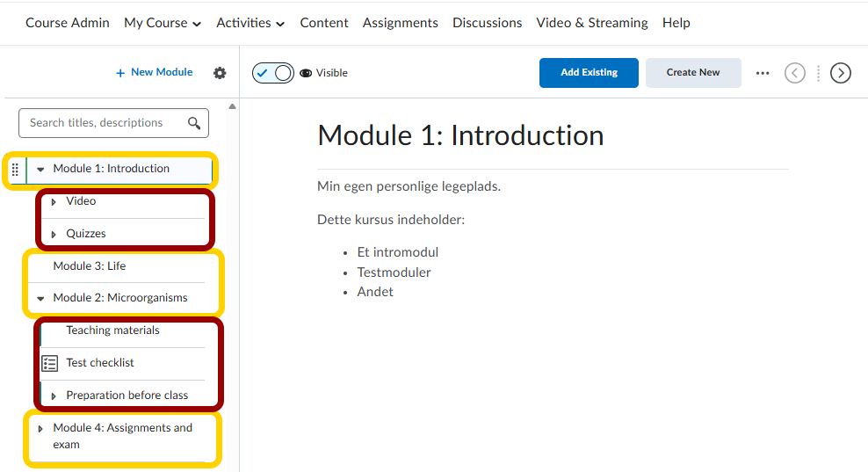This screenshot has width=868, height=472.
Task: Open the Assignments menu item
Action: (x=400, y=23)
